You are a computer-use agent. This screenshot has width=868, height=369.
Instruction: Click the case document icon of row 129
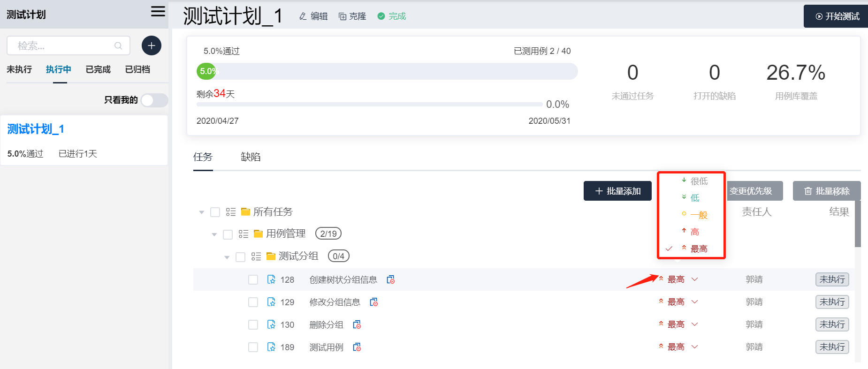(x=271, y=302)
